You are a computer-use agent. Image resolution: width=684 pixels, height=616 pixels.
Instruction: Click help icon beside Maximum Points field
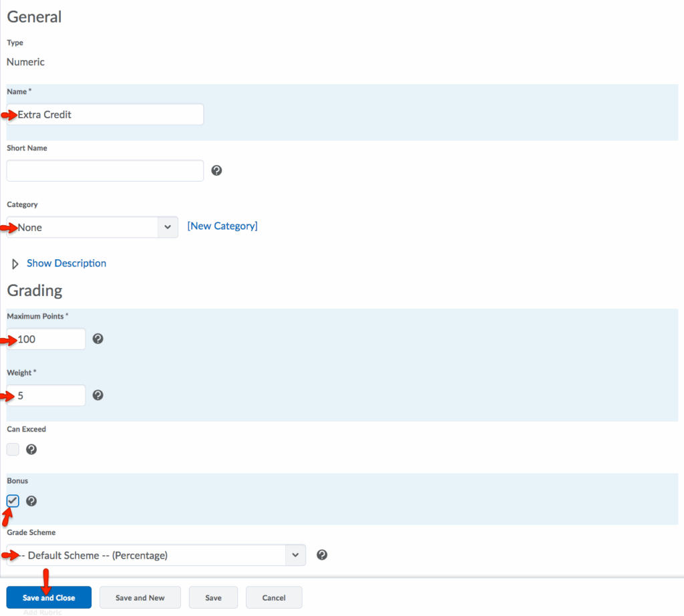(98, 339)
